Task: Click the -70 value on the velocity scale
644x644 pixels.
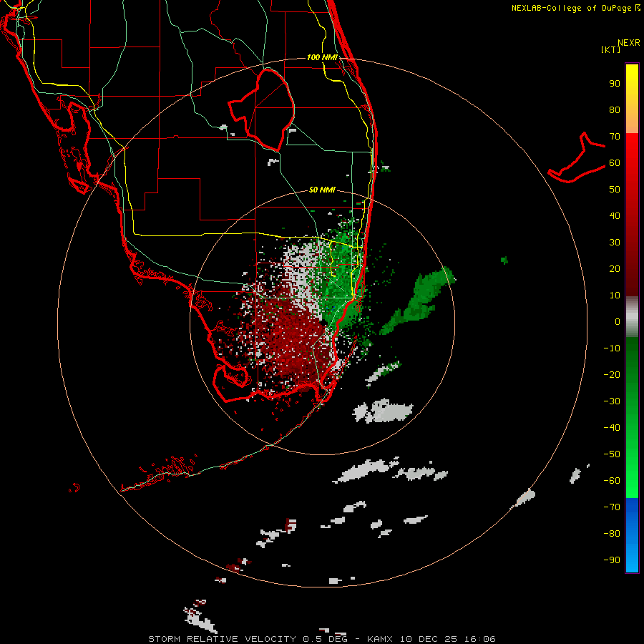Action: (x=612, y=507)
